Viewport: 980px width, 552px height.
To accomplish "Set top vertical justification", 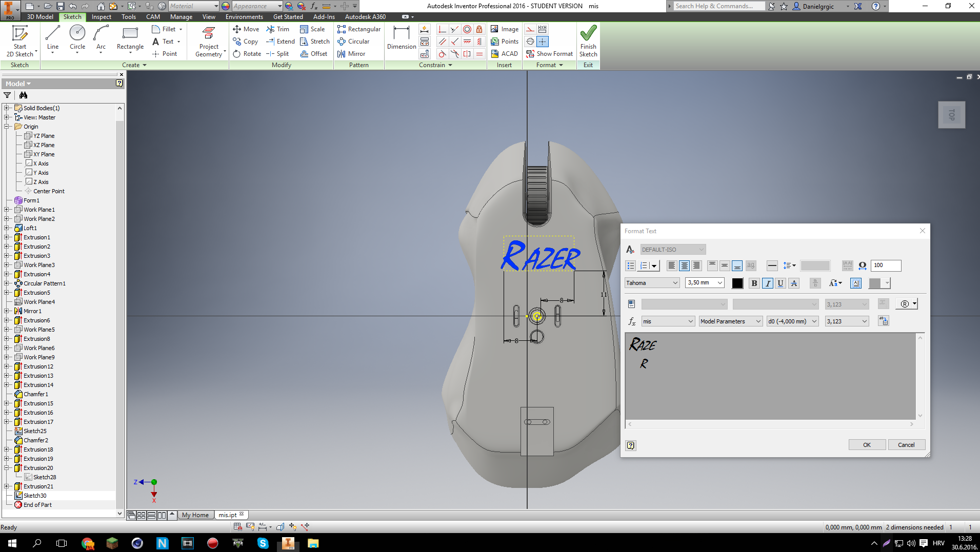I will [x=712, y=265].
